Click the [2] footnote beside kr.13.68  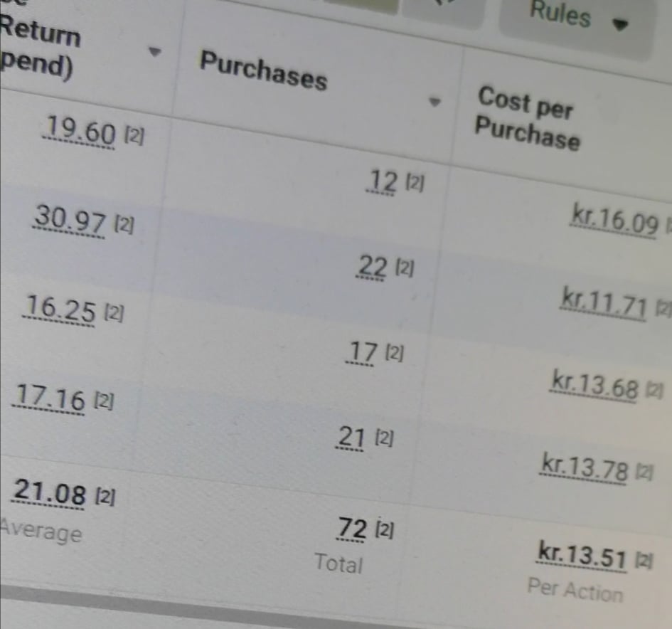(x=654, y=391)
